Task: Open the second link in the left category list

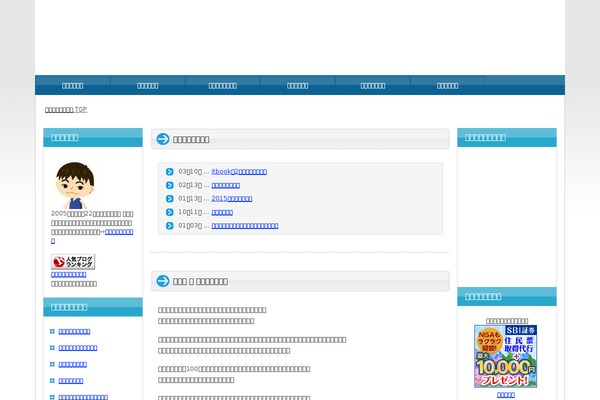Action: click(78, 348)
